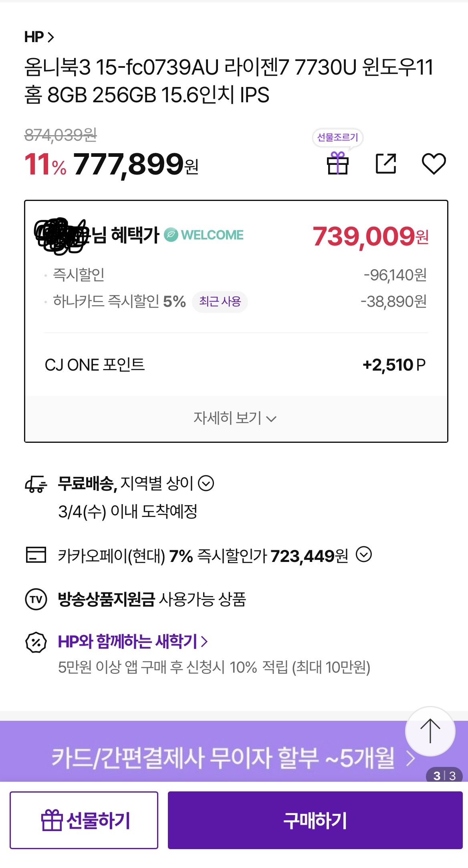Viewport: 468px width, 868px height.
Task: Tap the WELCOME membership badge
Action: (x=204, y=235)
